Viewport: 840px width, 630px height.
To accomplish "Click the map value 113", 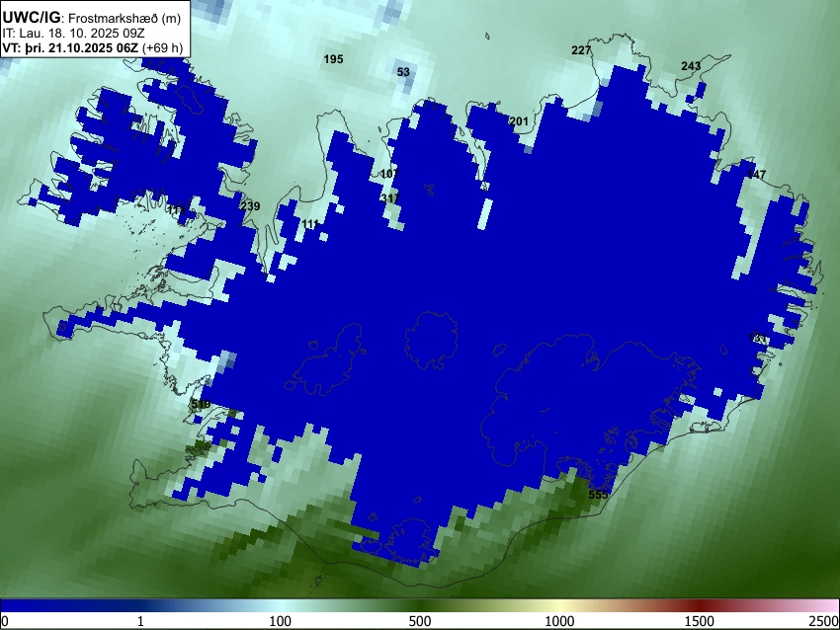I will 176,209.
